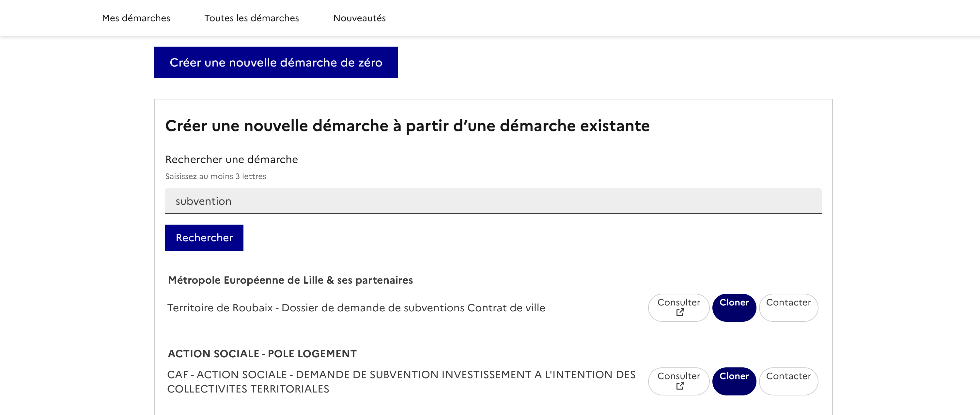Select the Territoire de Roubaix dossier title
This screenshot has width=980, height=415.
click(x=356, y=308)
